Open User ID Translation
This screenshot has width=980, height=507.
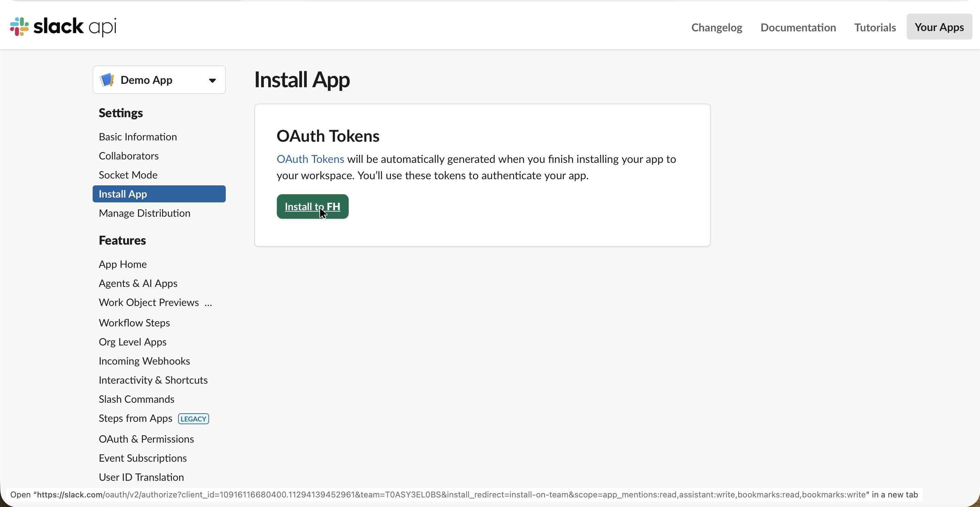point(141,477)
